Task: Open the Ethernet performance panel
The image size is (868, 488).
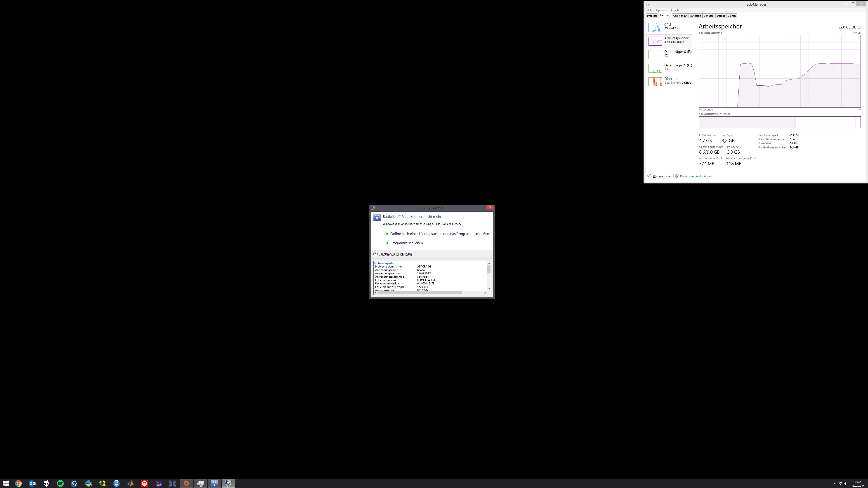Action: (x=670, y=80)
